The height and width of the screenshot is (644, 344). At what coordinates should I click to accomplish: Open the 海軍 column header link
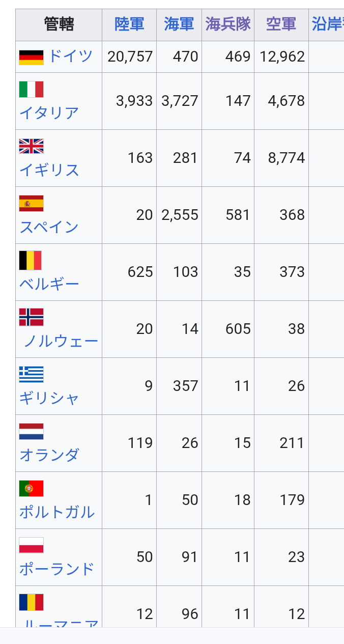tap(179, 24)
